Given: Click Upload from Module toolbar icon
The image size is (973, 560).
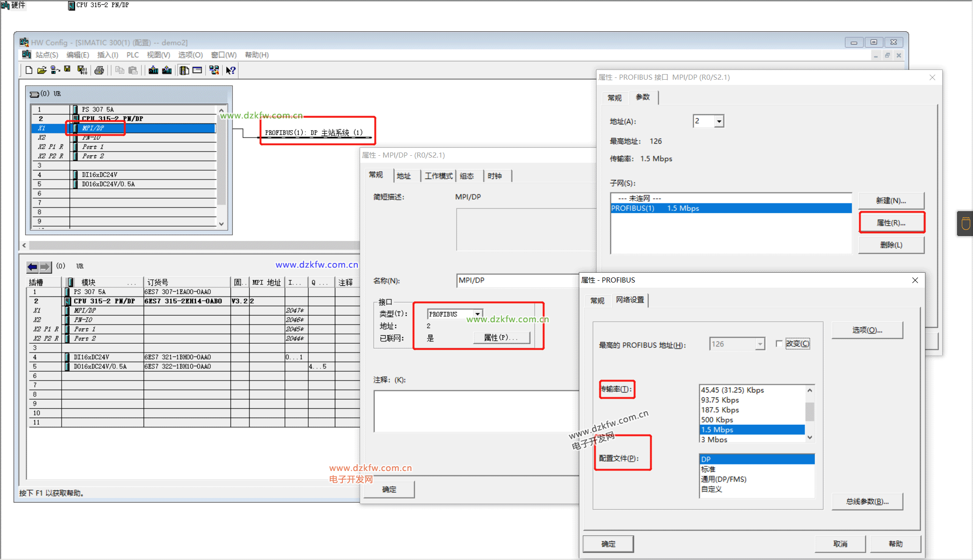Looking at the screenshot, I should pos(167,70).
